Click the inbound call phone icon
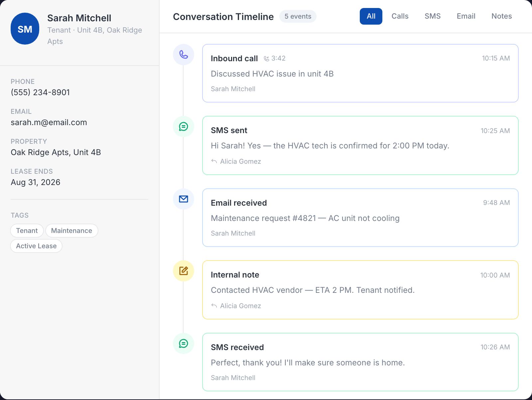This screenshot has width=532, height=400. coord(184,55)
